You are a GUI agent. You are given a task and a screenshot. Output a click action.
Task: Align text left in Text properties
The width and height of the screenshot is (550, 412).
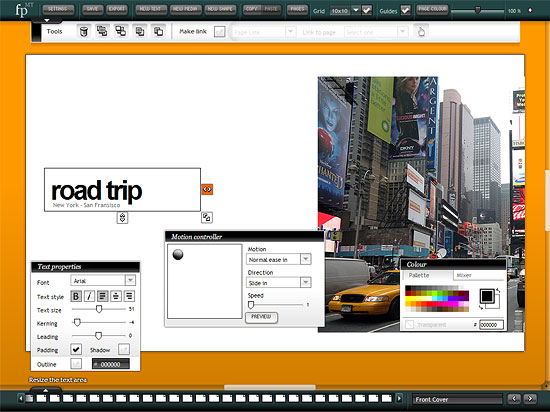click(x=102, y=296)
